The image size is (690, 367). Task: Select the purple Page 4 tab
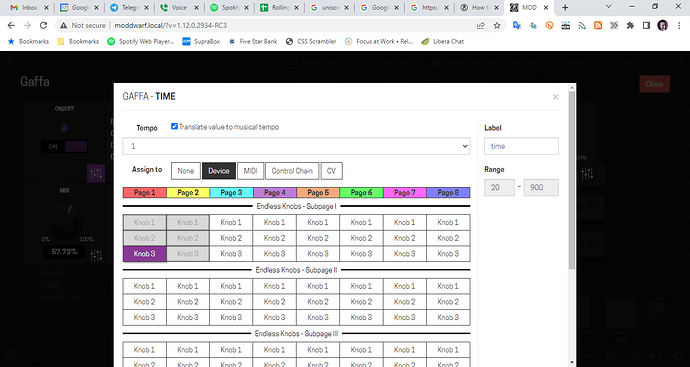tap(275, 192)
